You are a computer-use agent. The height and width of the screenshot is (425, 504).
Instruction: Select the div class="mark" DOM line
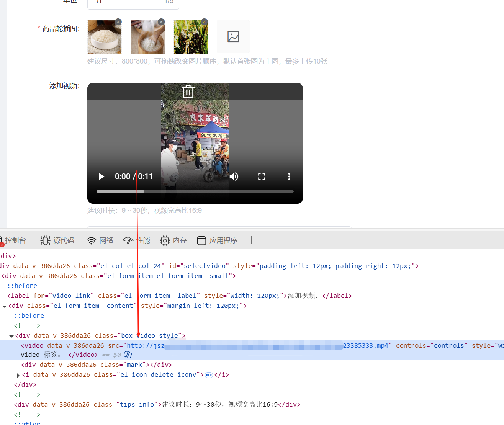[x=97, y=365]
